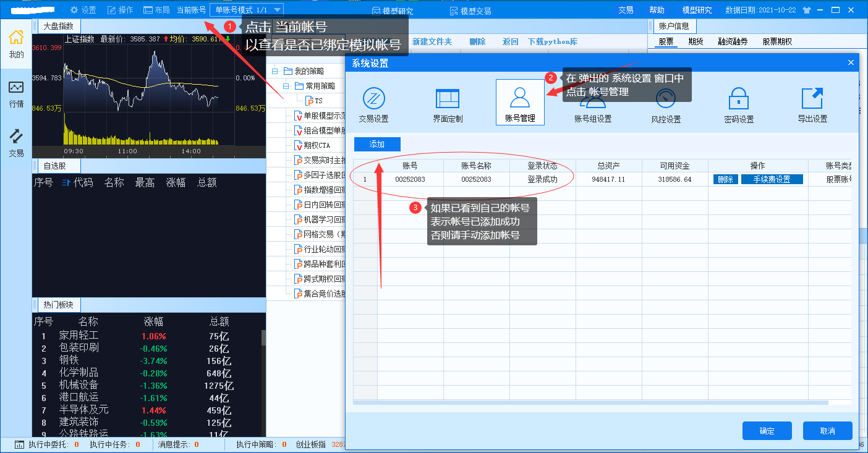Click the 返回 link in strategy toolbar
This screenshot has height=453, width=868.
pyautogui.click(x=510, y=41)
